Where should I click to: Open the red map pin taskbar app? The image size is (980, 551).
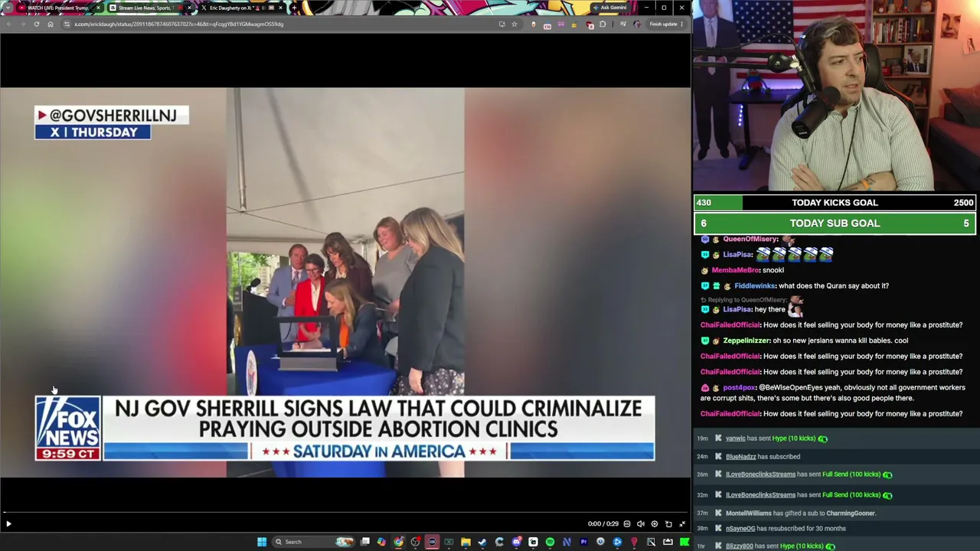(634, 542)
